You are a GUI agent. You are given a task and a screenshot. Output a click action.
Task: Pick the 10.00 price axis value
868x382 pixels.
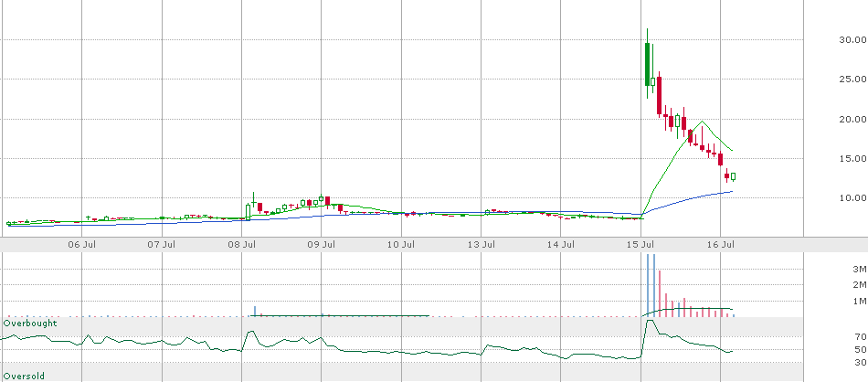pyautogui.click(x=852, y=197)
